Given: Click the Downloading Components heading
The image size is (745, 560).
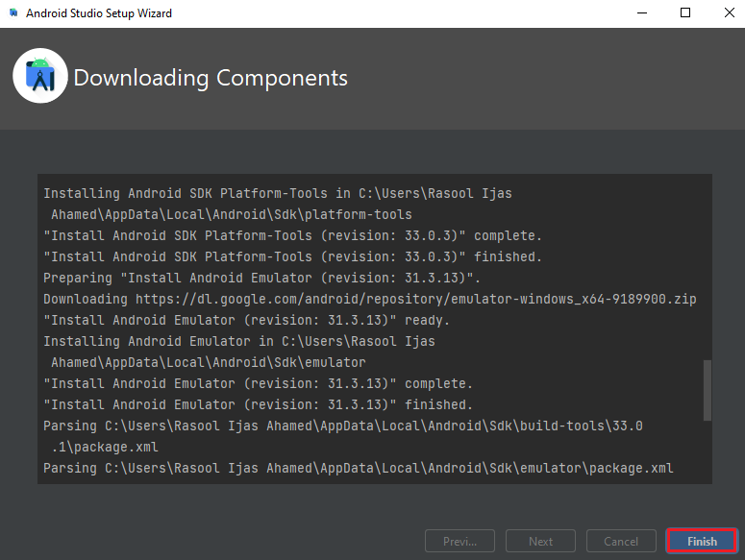Looking at the screenshot, I should coord(211,78).
